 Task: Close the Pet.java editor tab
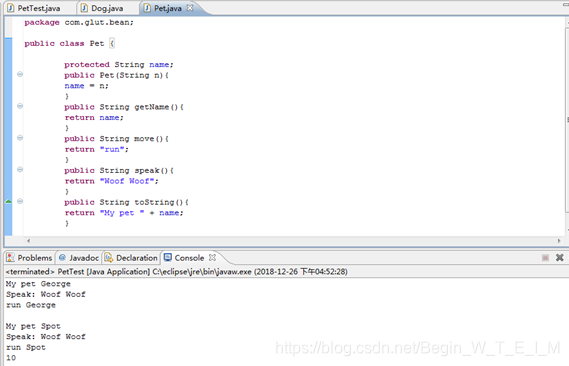click(x=190, y=8)
